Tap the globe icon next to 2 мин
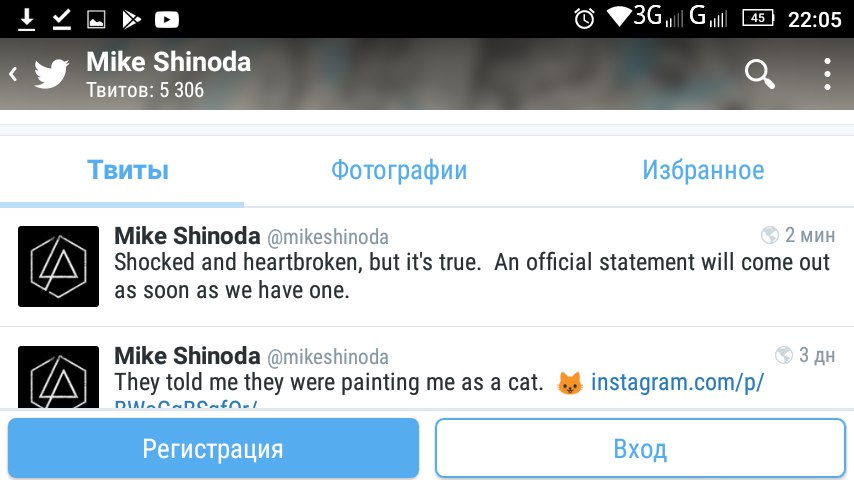Viewport: 854px width, 480px height. (770, 235)
